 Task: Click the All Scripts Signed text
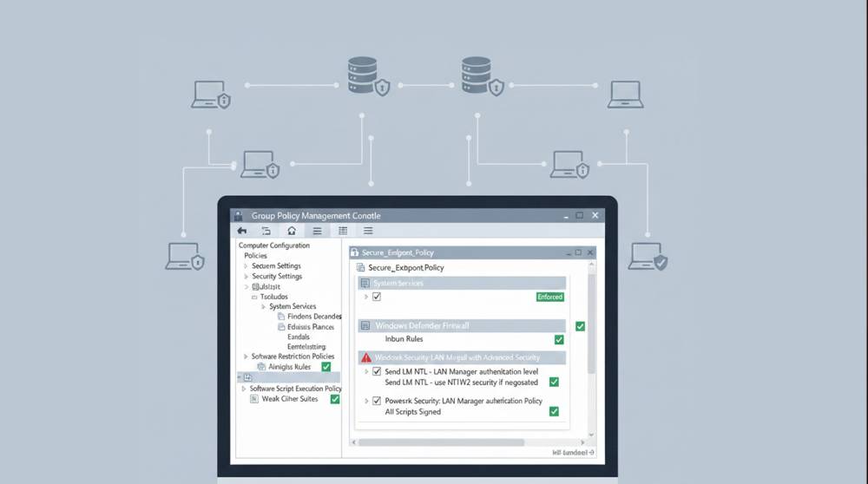click(x=413, y=412)
